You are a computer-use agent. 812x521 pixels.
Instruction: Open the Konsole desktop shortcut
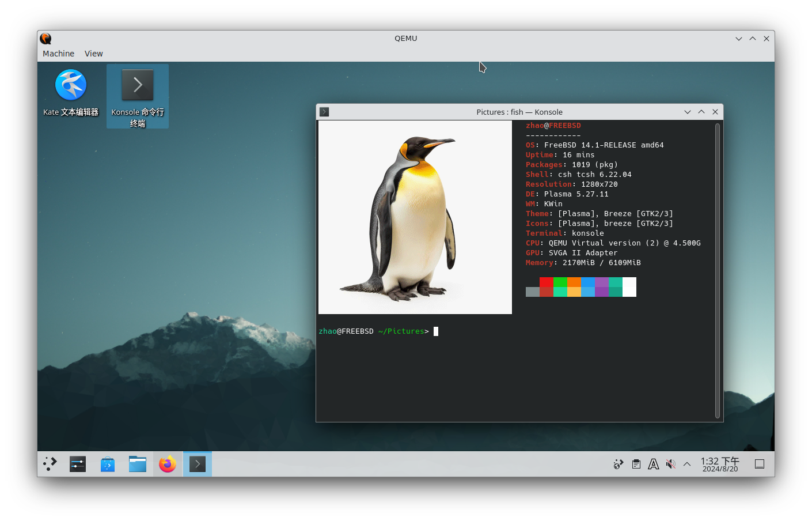pos(137,84)
